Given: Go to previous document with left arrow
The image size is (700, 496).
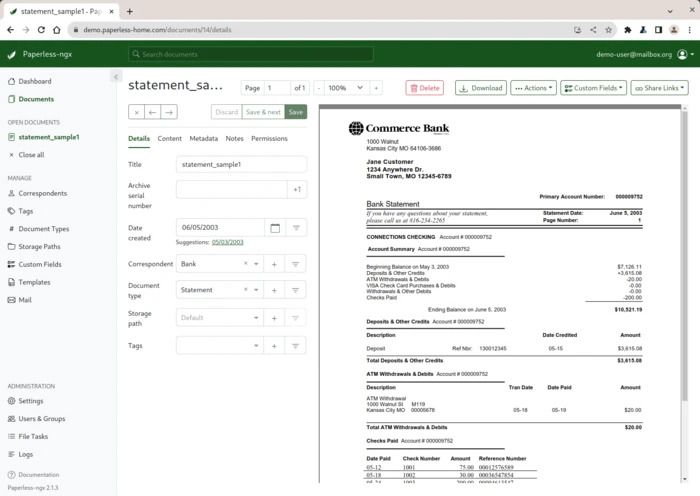Looking at the screenshot, I should pyautogui.click(x=152, y=112).
